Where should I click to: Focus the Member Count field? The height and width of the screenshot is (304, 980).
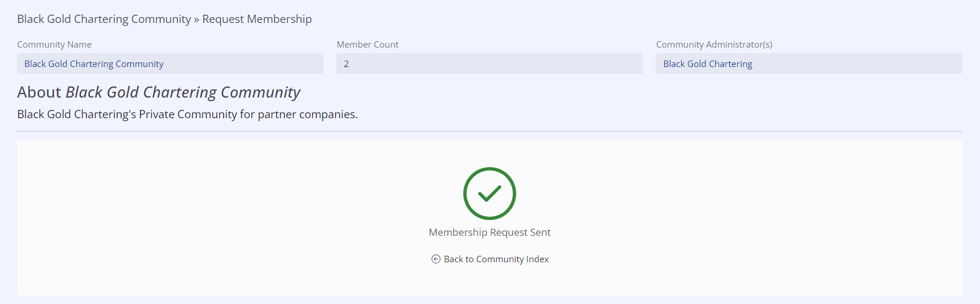489,64
